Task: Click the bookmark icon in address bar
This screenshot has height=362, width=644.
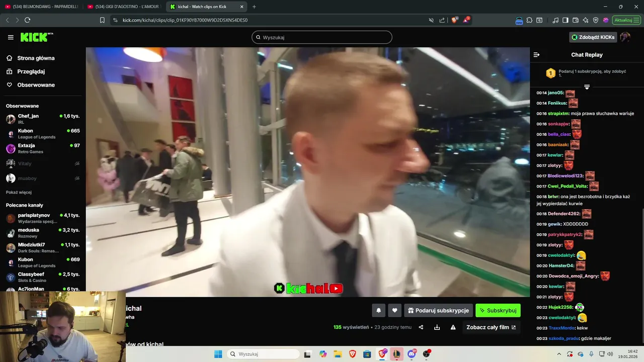Action: pos(102,20)
